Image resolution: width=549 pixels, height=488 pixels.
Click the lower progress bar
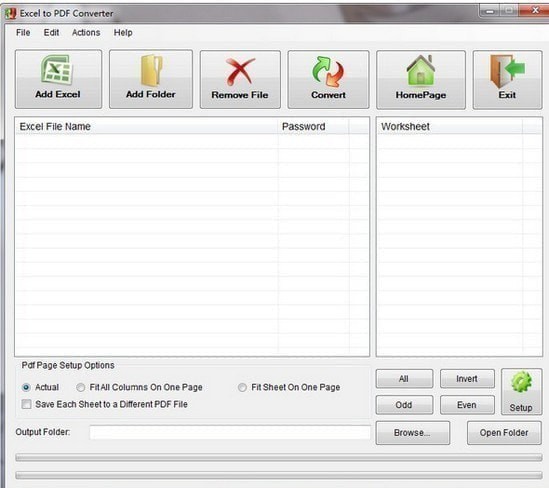(279, 475)
